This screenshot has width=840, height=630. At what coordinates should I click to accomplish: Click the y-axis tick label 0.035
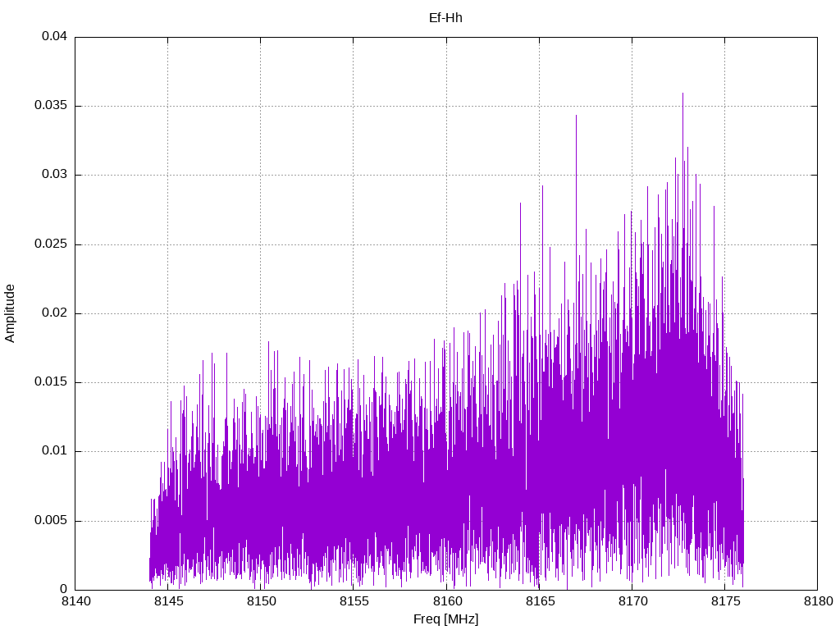click(51, 106)
